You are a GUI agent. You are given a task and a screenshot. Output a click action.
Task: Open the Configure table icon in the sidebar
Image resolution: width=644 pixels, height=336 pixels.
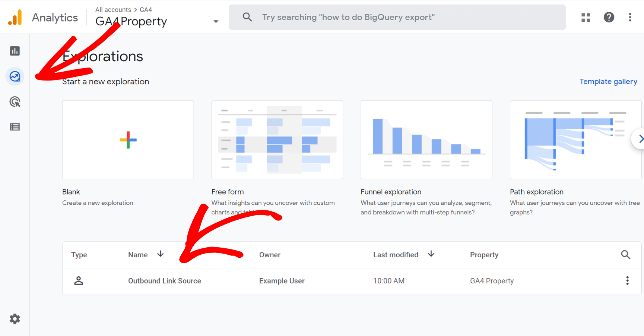pos(15,127)
